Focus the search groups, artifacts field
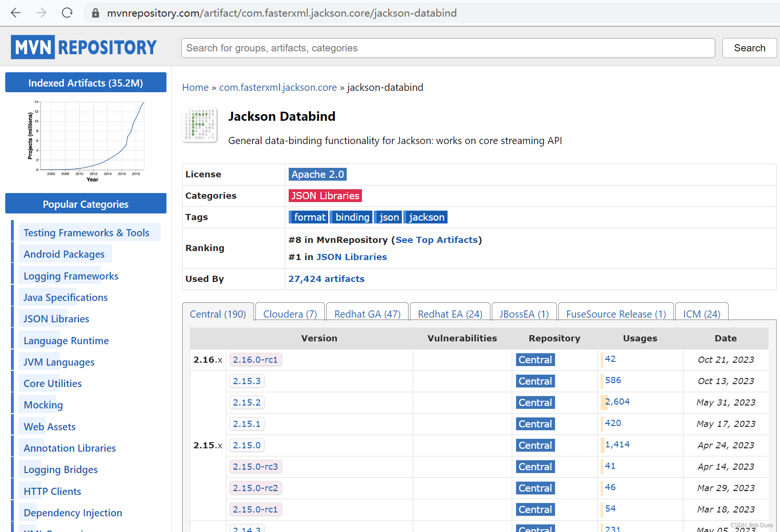 click(448, 48)
